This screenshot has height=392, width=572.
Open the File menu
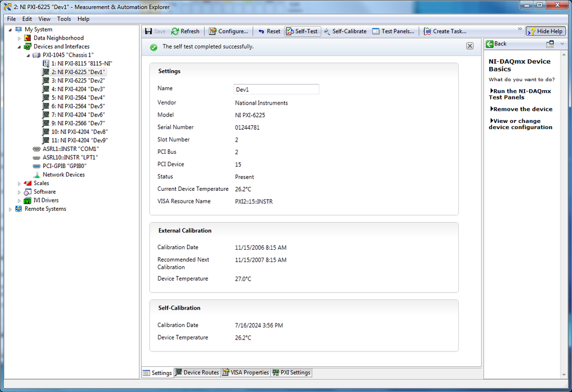pos(11,19)
